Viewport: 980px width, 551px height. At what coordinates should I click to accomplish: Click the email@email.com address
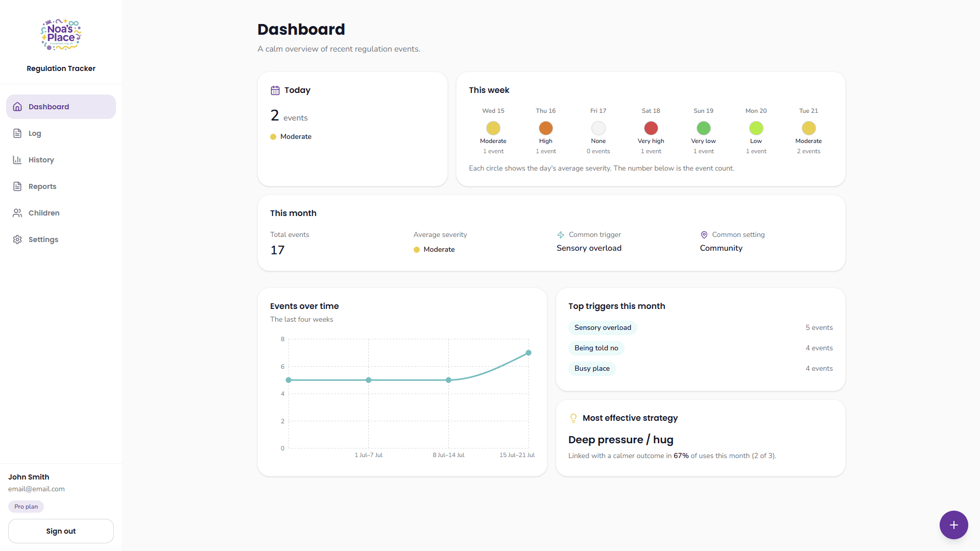[36, 489]
